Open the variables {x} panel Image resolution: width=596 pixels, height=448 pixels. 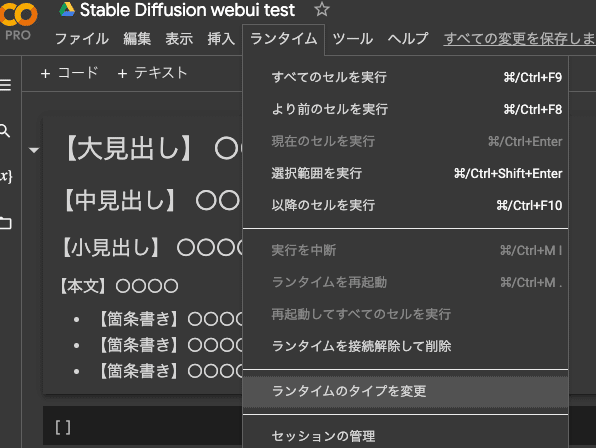coord(6,176)
